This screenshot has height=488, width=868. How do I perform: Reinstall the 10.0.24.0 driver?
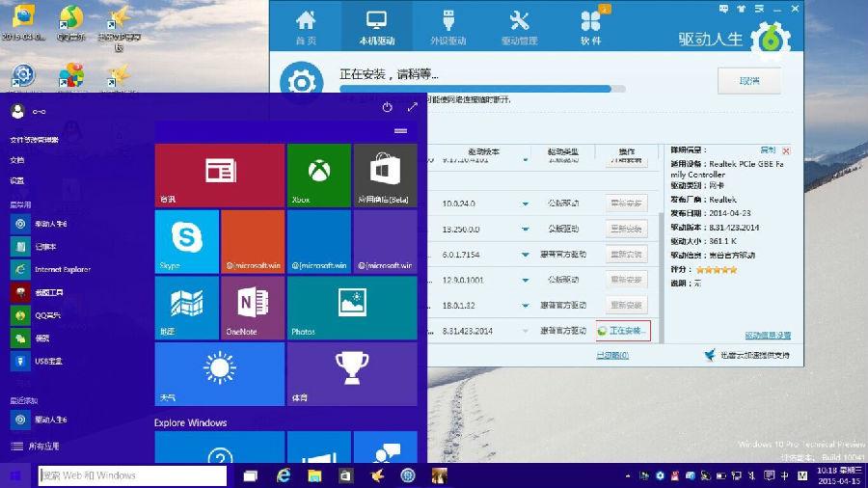pos(626,203)
